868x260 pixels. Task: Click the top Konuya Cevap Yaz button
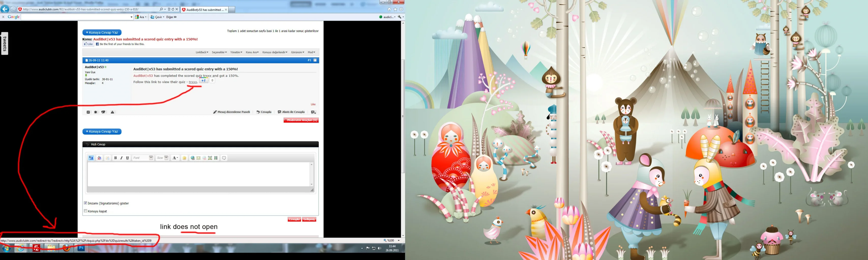pos(102,32)
